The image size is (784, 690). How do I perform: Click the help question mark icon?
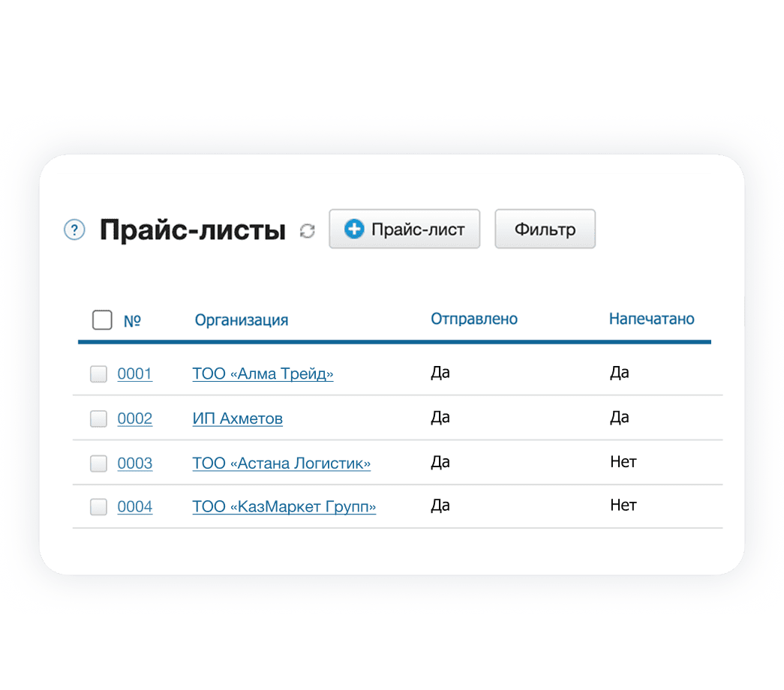[x=74, y=229]
